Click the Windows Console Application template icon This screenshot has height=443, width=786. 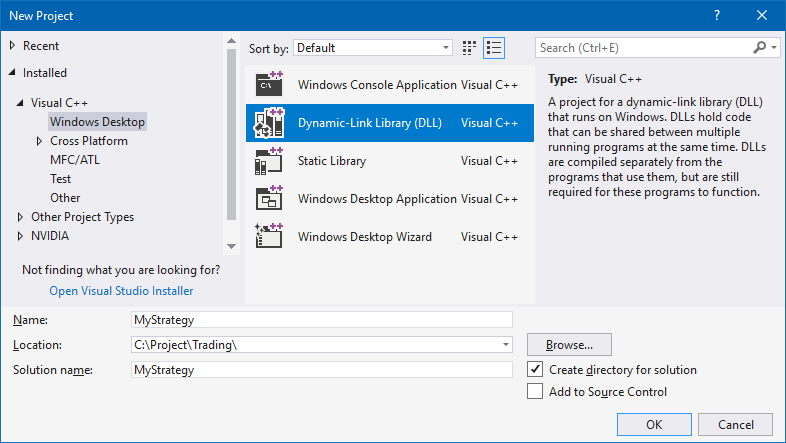pos(270,85)
